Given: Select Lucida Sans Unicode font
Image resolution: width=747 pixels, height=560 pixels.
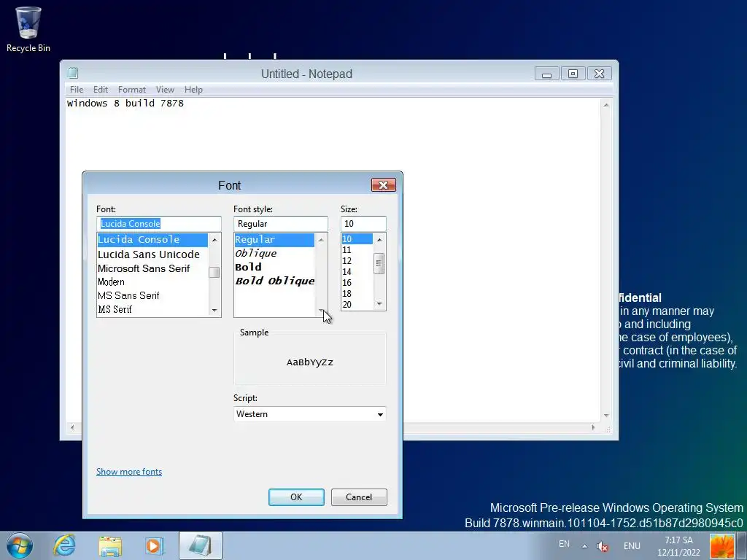Looking at the screenshot, I should pos(152,254).
